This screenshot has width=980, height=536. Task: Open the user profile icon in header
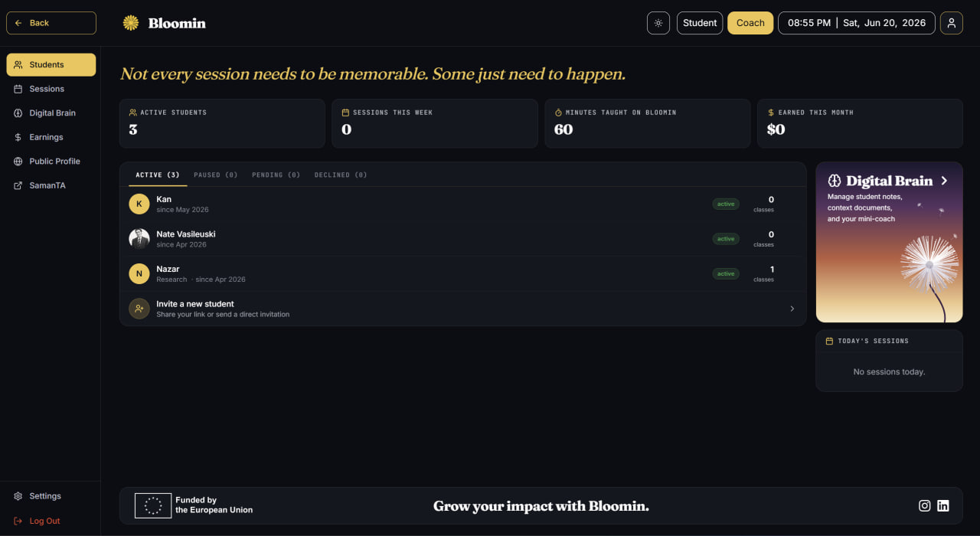952,23
